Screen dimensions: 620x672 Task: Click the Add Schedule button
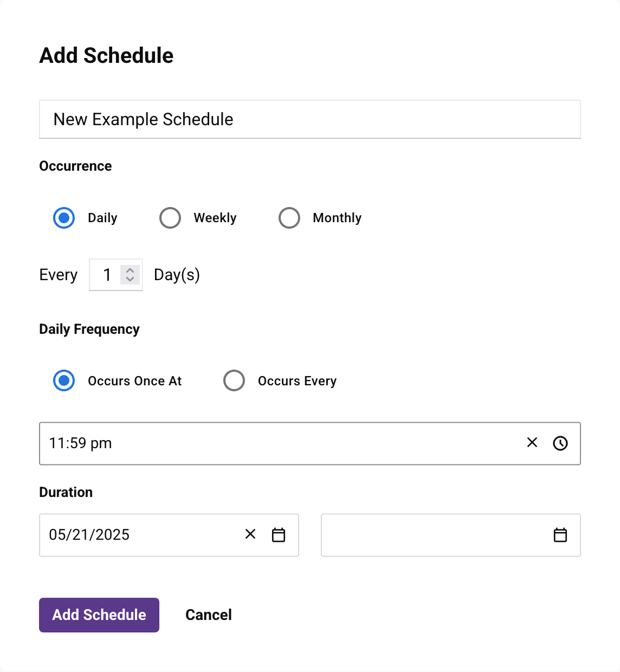point(99,615)
